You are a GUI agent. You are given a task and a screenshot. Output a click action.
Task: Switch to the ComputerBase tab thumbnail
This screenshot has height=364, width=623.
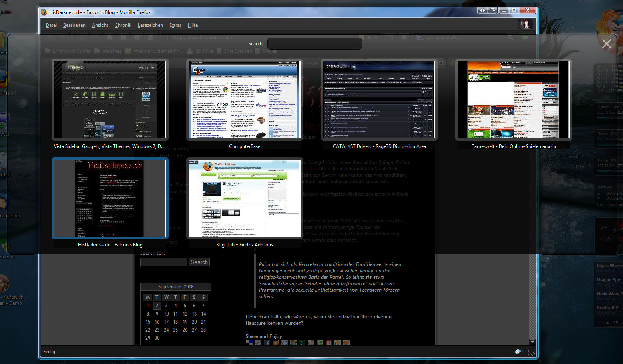pos(245,100)
